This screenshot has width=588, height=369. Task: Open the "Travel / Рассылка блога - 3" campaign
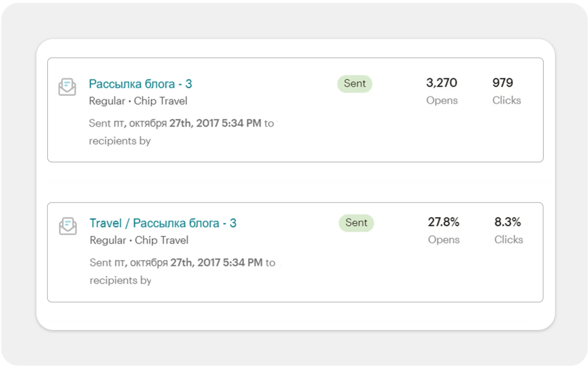click(163, 223)
